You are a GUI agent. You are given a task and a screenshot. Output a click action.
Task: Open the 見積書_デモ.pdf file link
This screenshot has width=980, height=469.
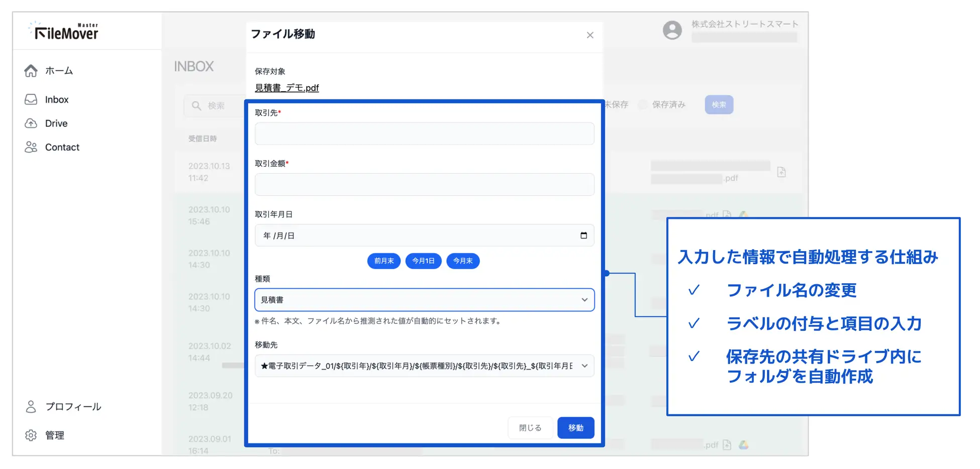[x=286, y=88]
